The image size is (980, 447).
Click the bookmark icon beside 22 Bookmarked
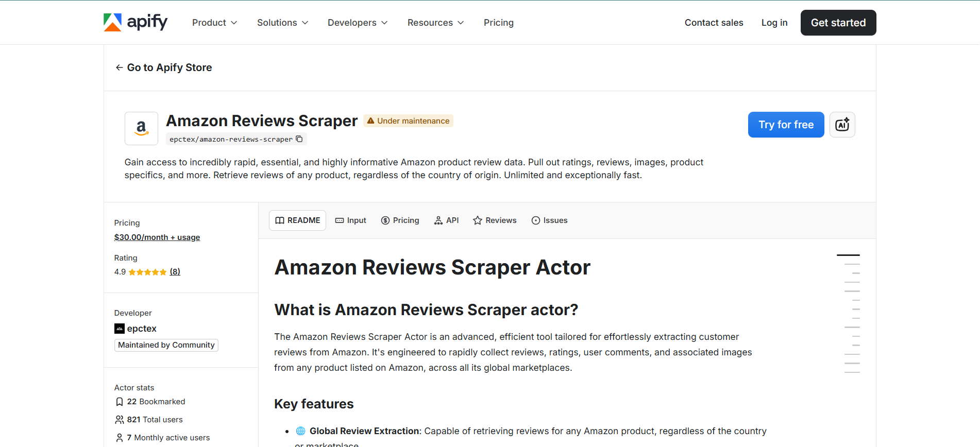click(x=120, y=402)
